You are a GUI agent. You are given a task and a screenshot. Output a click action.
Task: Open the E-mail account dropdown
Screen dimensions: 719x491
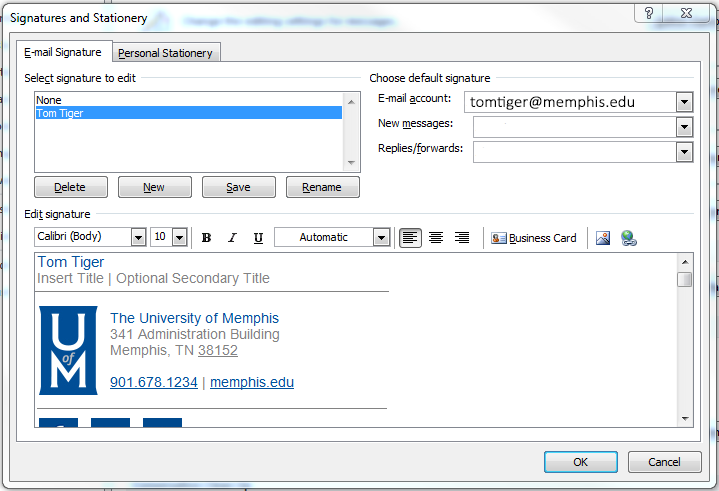click(684, 102)
